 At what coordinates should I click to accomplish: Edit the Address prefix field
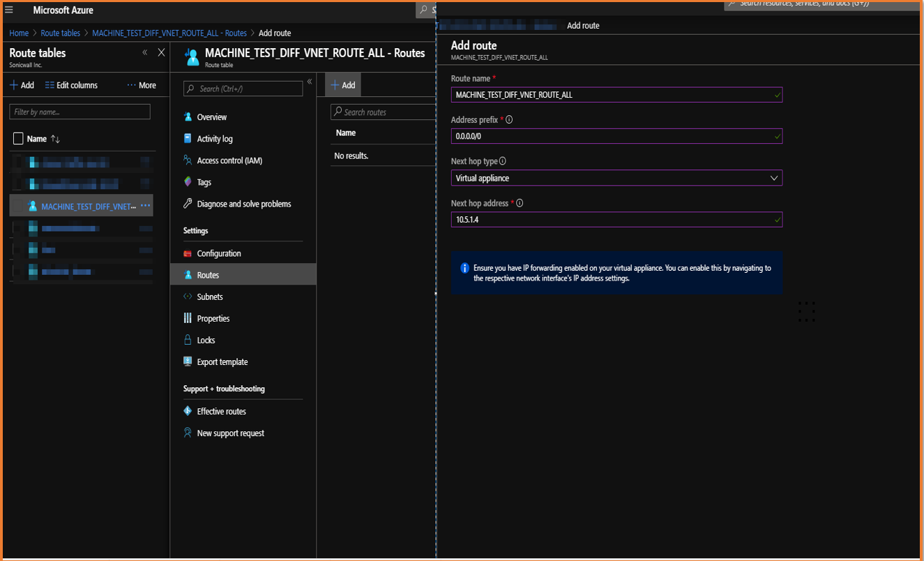pos(616,136)
